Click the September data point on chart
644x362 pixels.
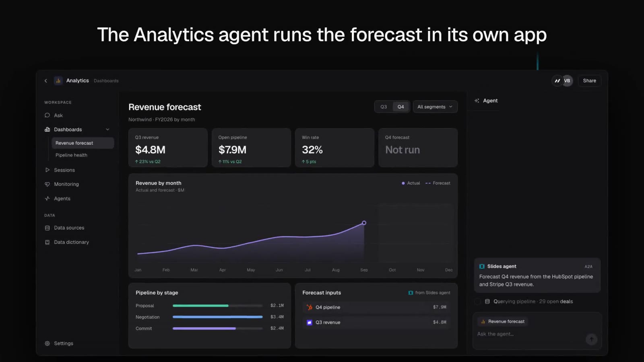tap(364, 223)
